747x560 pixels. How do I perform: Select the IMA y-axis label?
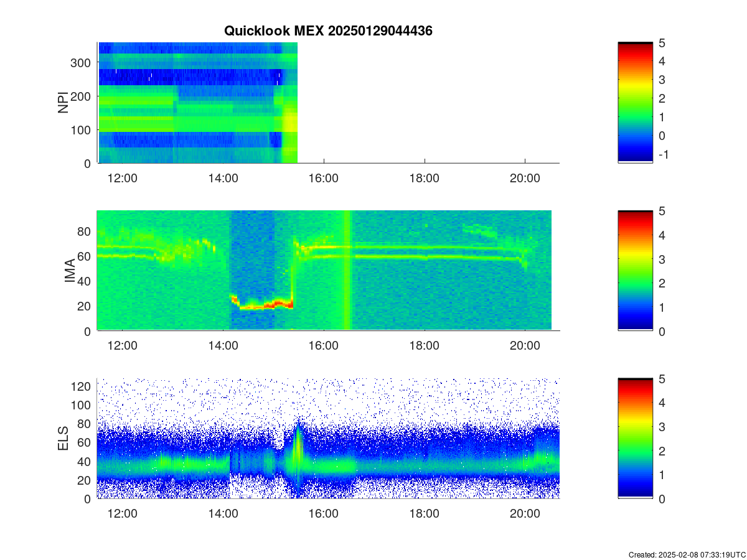coord(70,271)
